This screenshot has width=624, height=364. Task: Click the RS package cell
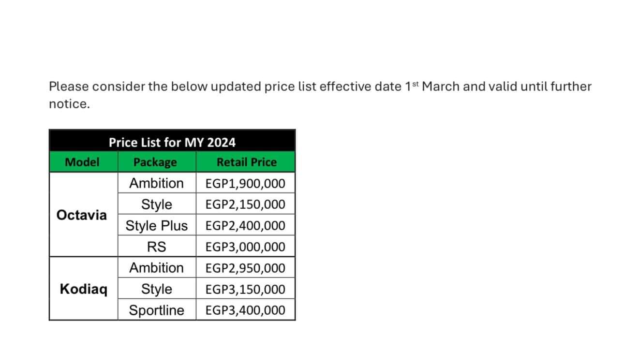(156, 247)
